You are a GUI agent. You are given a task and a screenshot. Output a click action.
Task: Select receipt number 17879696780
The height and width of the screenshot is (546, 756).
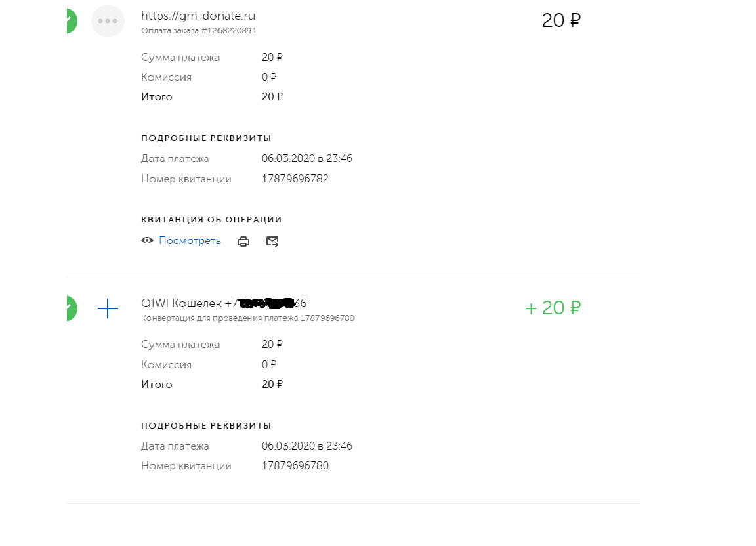coord(295,466)
